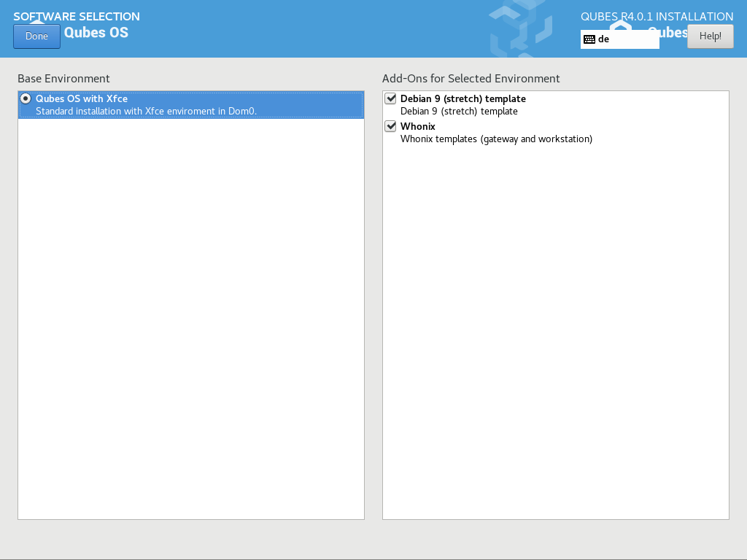Click the 'Debian 9 (stretch) template' description line

pos(459,112)
